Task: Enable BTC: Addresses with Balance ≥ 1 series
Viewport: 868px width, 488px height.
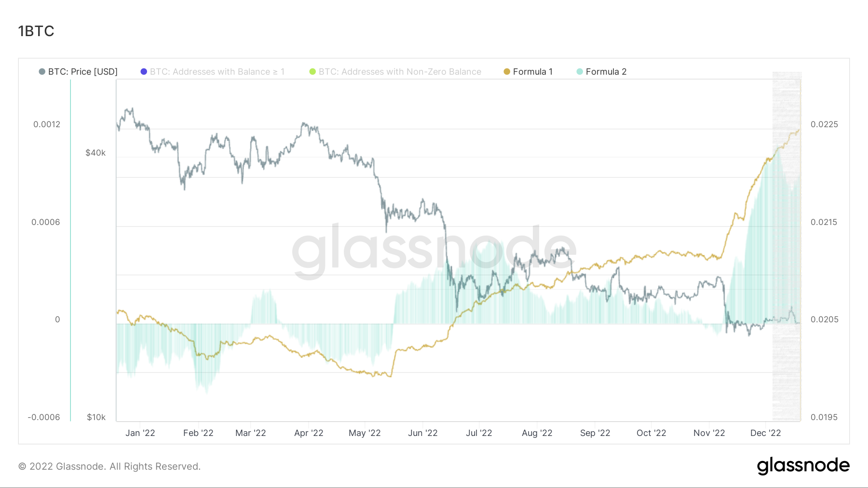Action: [x=213, y=72]
